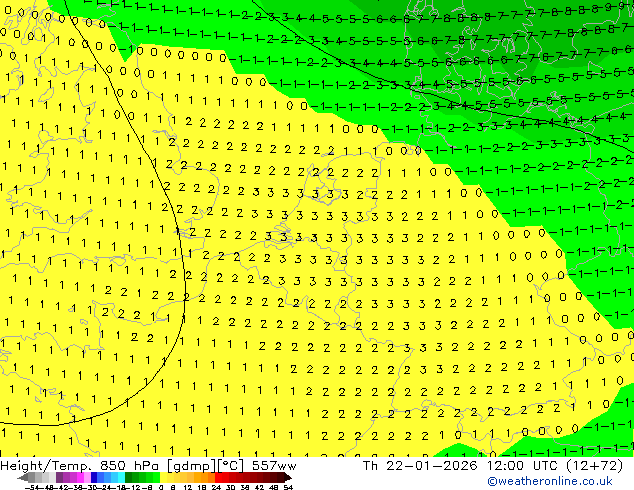Viewport: 634px width, 490px height.
Task: Click the '557ww' model label
Action: click(x=274, y=466)
